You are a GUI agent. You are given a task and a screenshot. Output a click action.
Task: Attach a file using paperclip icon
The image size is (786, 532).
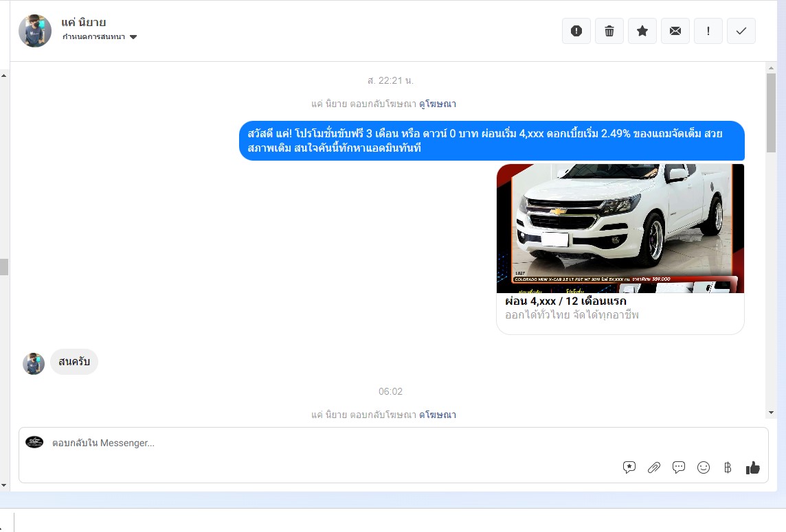point(653,467)
